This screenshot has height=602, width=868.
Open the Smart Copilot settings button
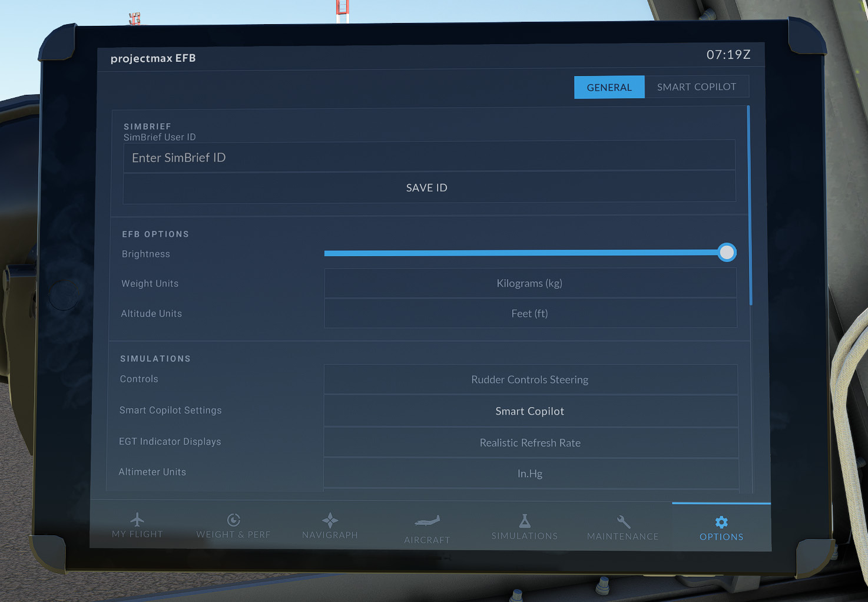tap(531, 411)
